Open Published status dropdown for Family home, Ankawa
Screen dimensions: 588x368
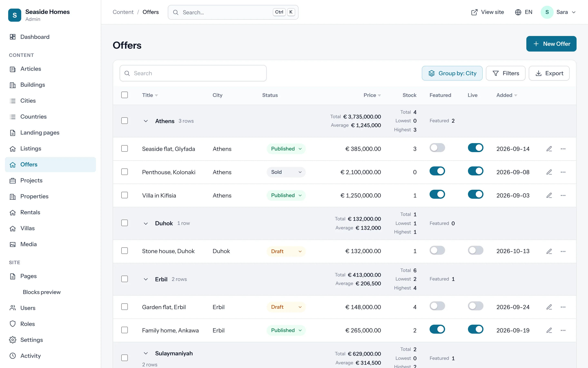[286, 330]
